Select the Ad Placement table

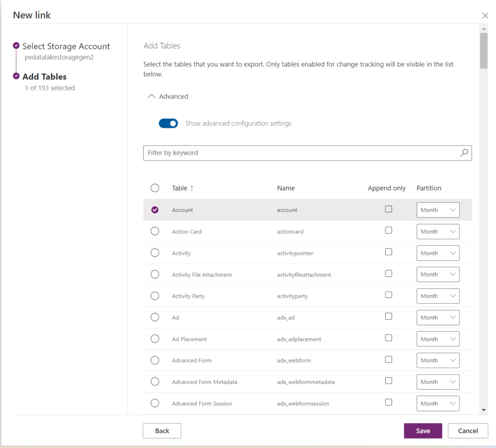click(x=155, y=339)
